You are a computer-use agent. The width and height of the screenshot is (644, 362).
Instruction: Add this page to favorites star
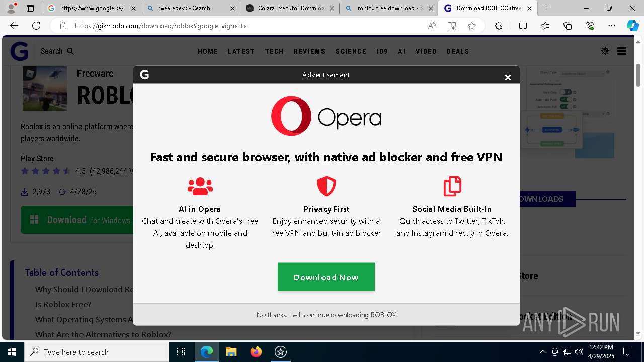click(x=472, y=26)
